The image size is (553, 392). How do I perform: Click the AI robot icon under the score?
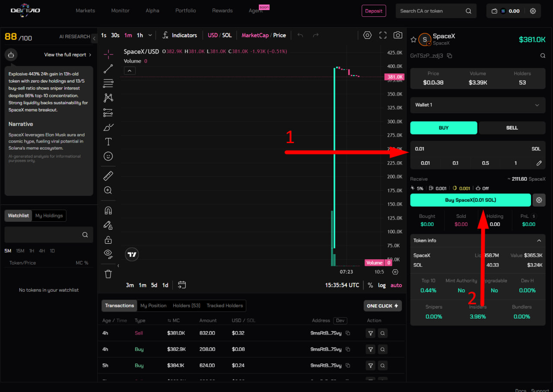11,55
